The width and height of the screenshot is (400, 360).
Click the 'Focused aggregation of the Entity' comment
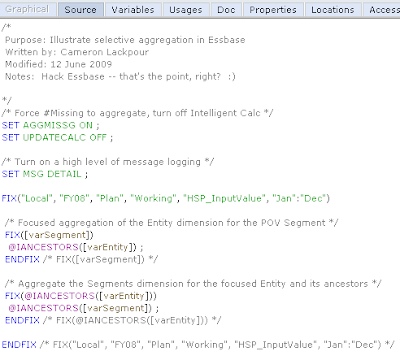[x=171, y=223]
